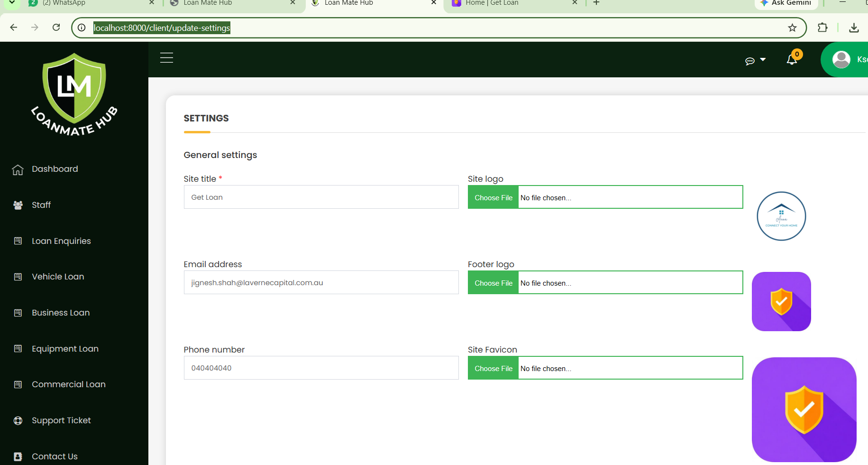
Task: Click the Footer logo purple shield thumbnail
Action: pos(781,301)
